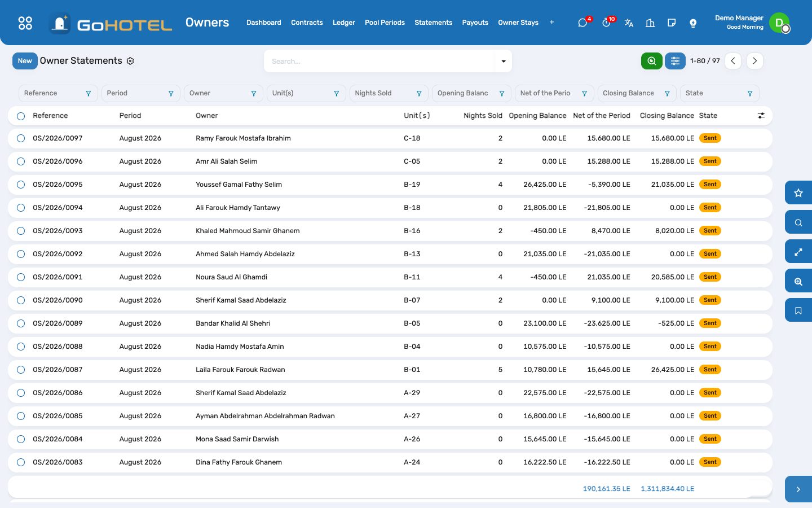Select row checkbox for OS/2026/0090
The height and width of the screenshot is (508, 812).
[21, 300]
